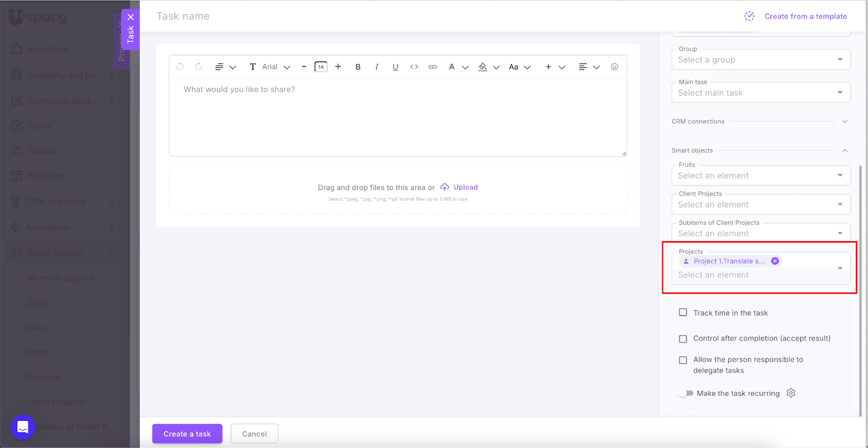The width and height of the screenshot is (868, 448).
Task: Click the Task vertical tab
Action: [x=131, y=35]
